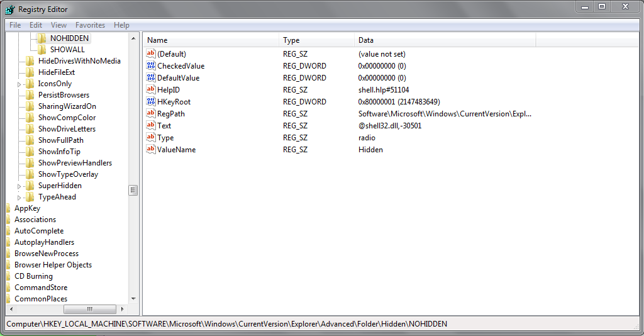Click the tree pane scroll down arrow

tap(133, 299)
